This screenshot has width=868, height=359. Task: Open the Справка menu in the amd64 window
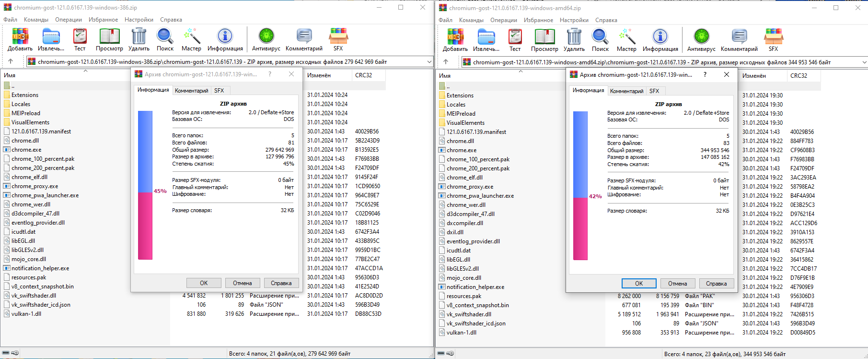[606, 20]
